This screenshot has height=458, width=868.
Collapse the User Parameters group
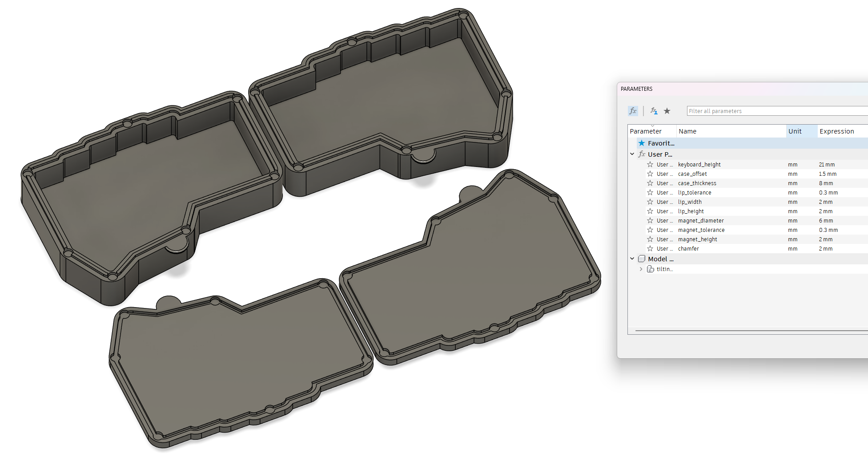[x=632, y=154]
